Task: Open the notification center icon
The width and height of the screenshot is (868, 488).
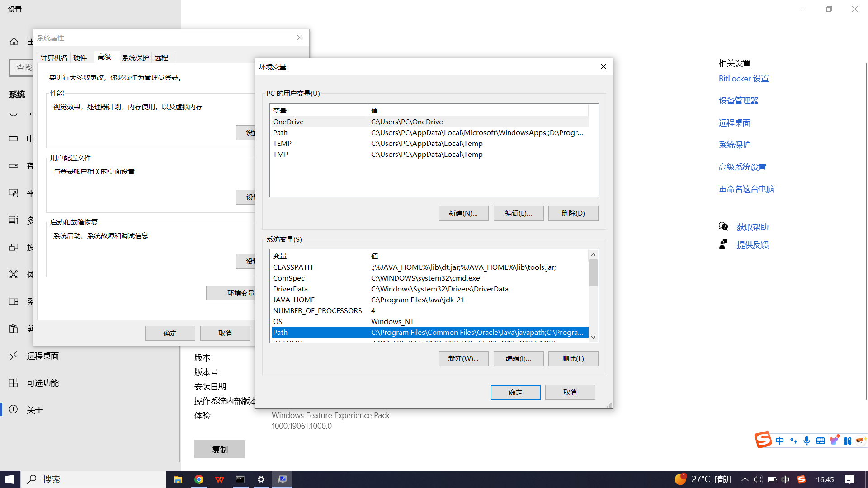Action: pos(849,479)
